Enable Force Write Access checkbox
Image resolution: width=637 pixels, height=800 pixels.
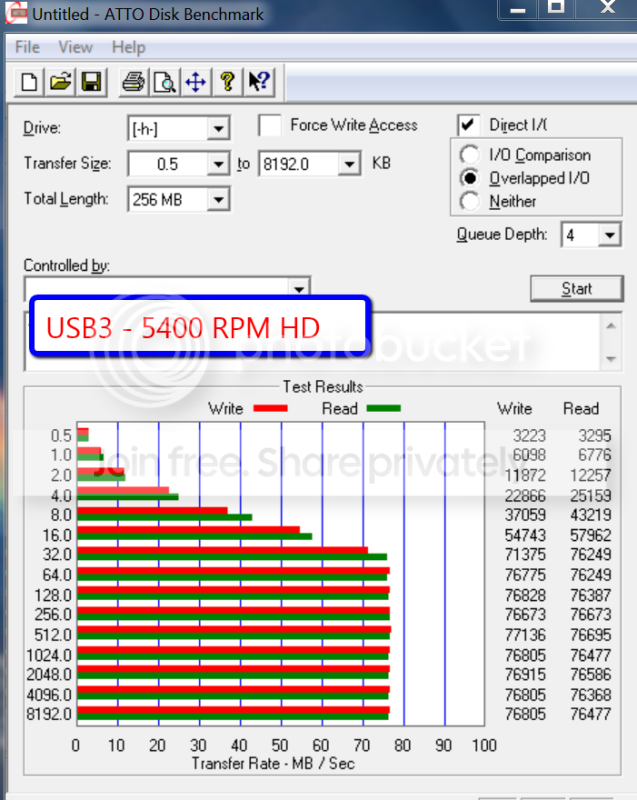(270, 126)
